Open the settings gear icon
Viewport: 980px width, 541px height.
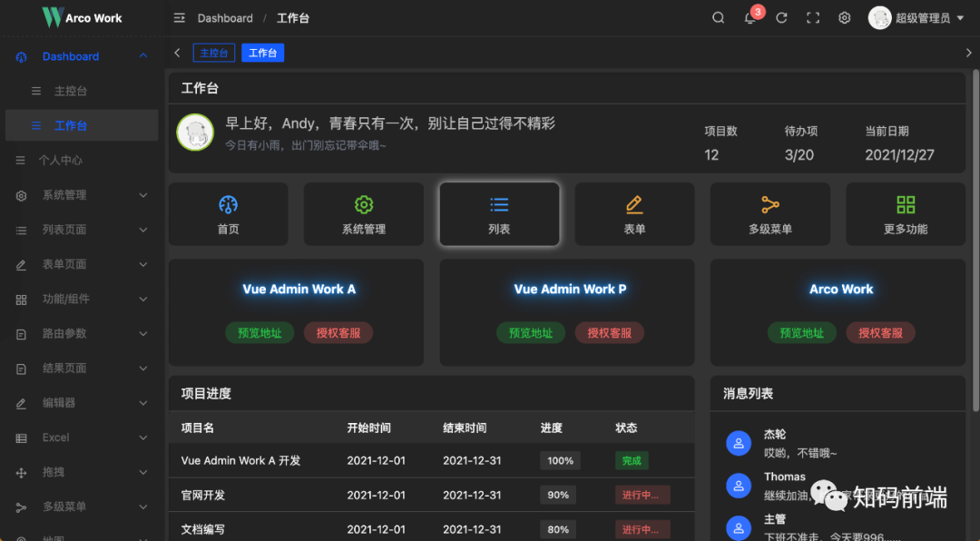click(844, 17)
